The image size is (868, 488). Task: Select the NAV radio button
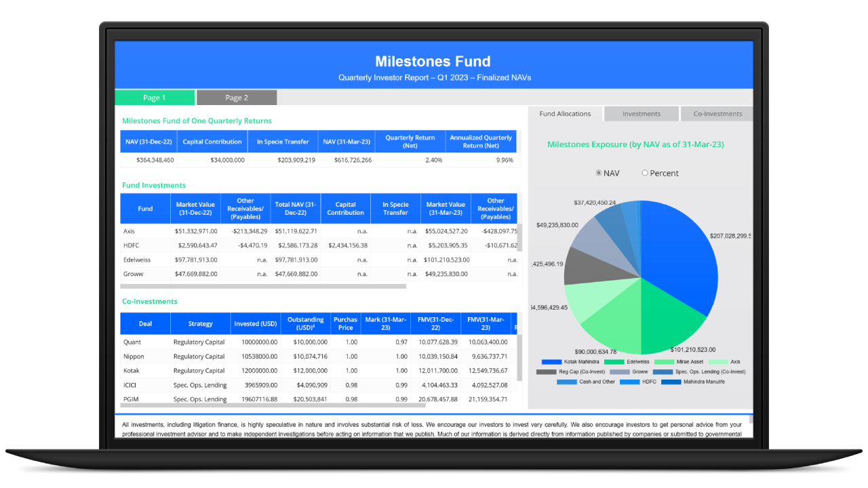(x=599, y=173)
